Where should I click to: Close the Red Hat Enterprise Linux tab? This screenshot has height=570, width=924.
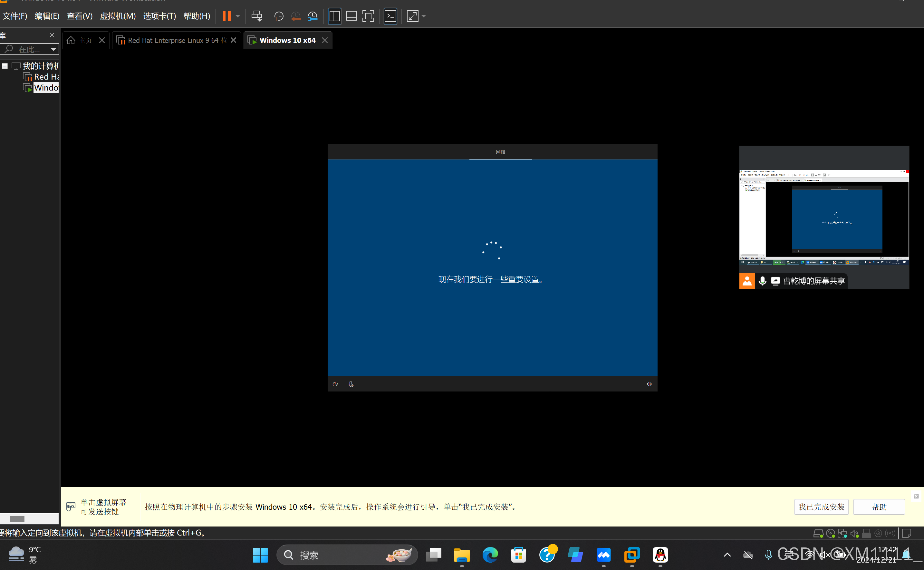tap(234, 40)
